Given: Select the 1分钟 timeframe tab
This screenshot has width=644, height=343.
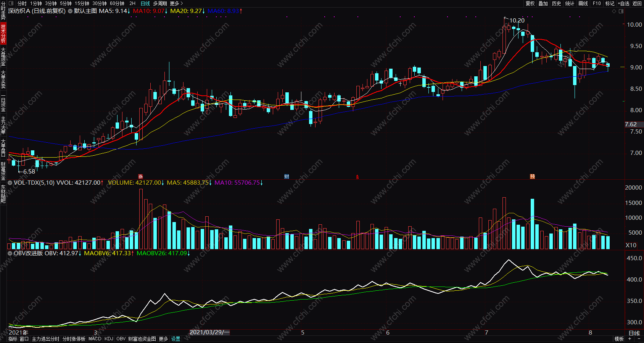Looking at the screenshot, I should (36, 3).
